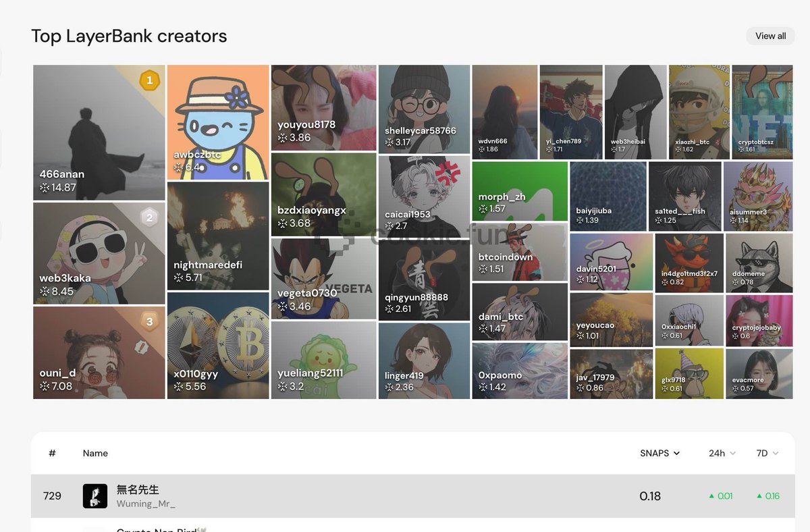Click the Name column header
This screenshot has width=810, height=532.
(95, 453)
